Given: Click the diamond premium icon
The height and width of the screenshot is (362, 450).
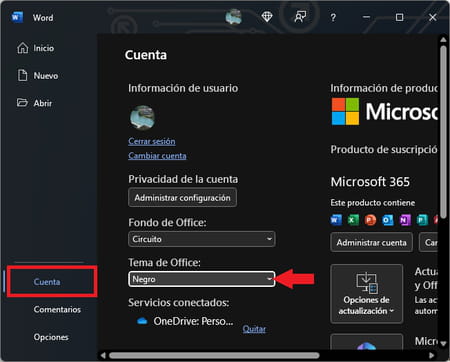Looking at the screenshot, I should [267, 17].
